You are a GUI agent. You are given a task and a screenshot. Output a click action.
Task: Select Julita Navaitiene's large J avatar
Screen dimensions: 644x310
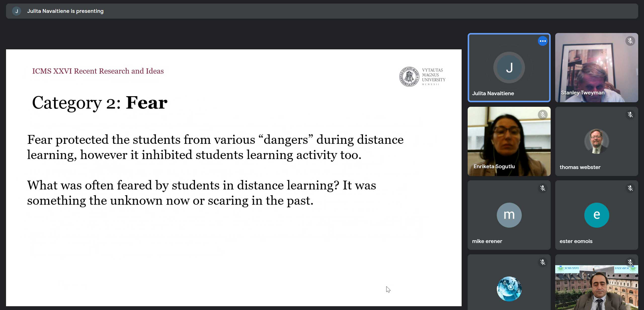click(x=509, y=67)
